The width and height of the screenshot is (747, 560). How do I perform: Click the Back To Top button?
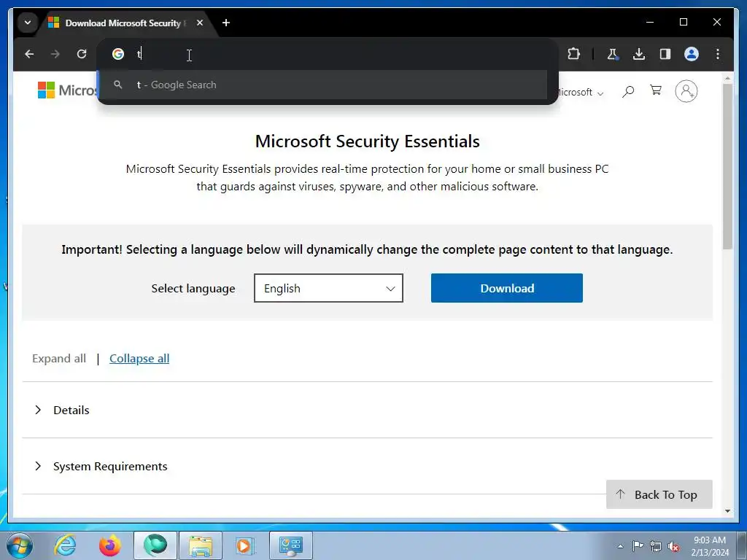659,494
